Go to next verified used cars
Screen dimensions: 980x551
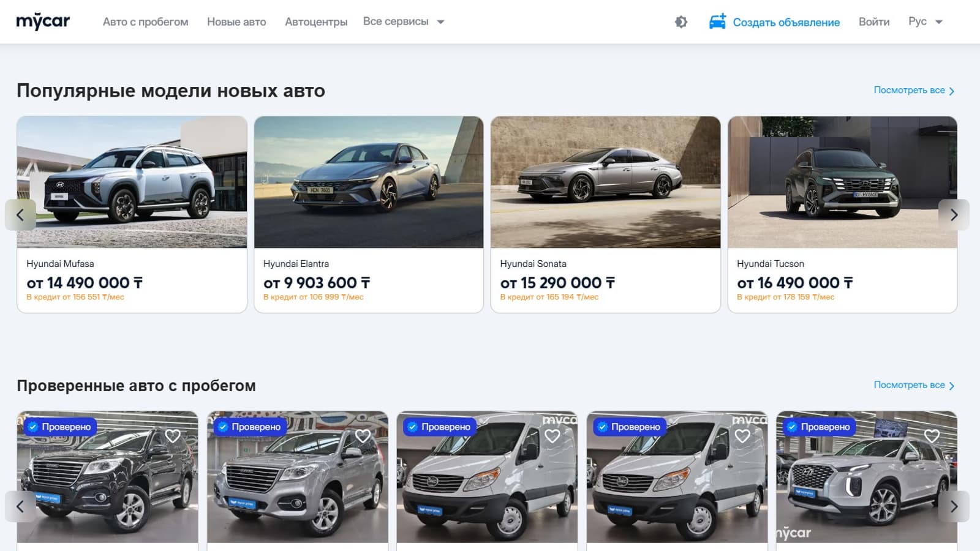954,506
